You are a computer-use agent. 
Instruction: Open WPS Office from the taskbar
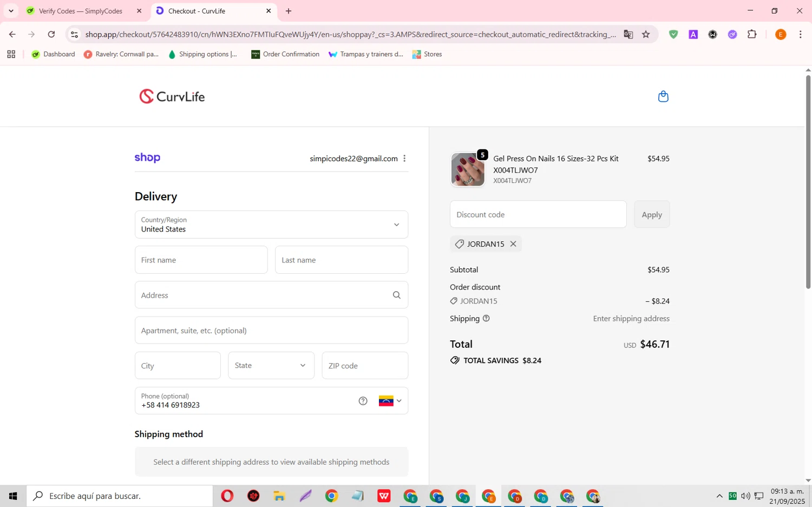[x=384, y=496]
